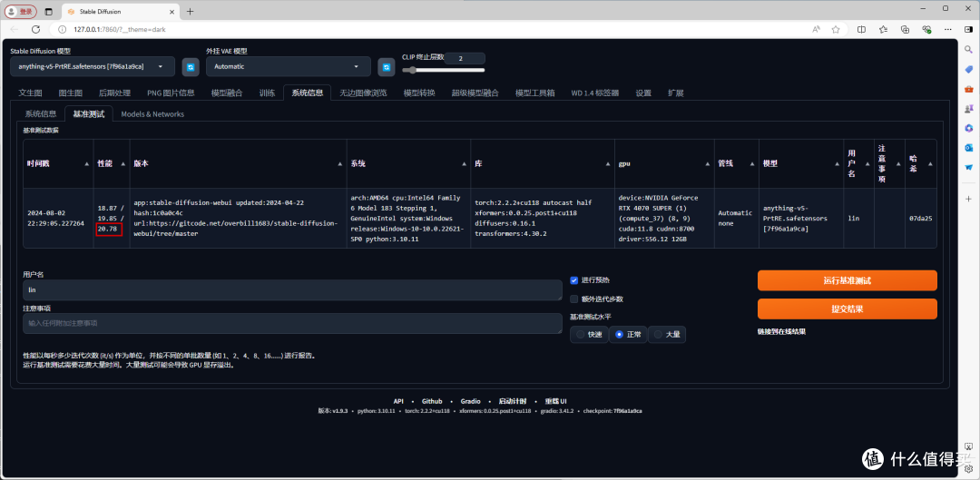Open the 后期处理 tab
This screenshot has height=480, width=980.
pos(114,93)
